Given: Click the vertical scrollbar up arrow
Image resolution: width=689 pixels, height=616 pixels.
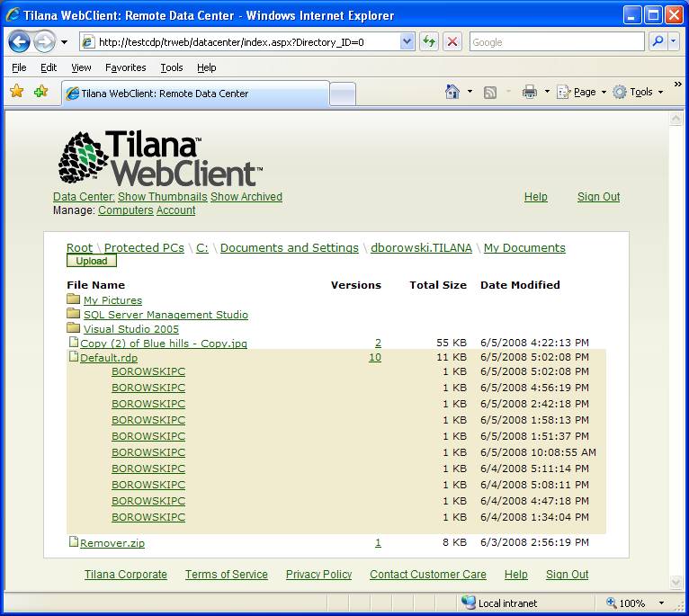Looking at the screenshot, I should tap(676, 118).
